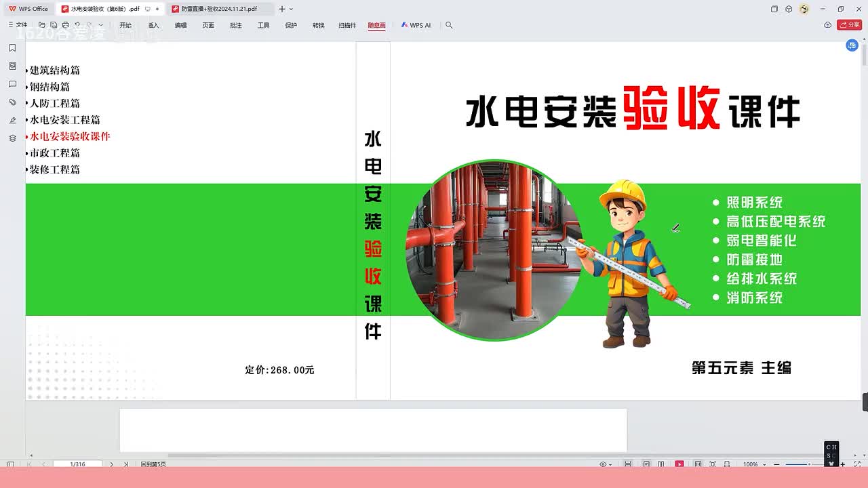Open the 保护 ribbon tab

tap(291, 25)
